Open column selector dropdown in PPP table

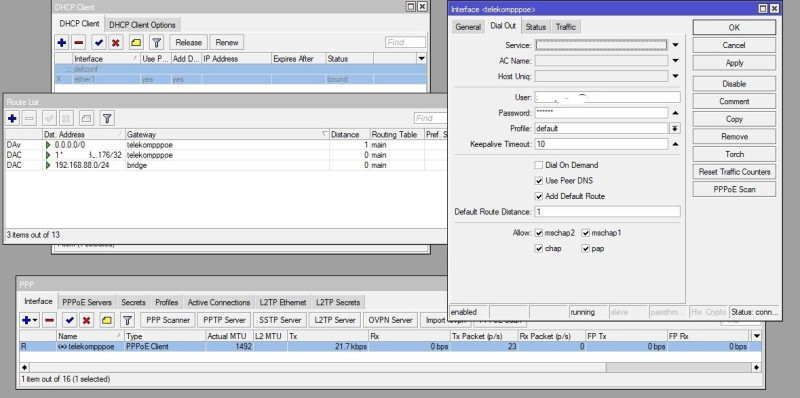[756, 336]
